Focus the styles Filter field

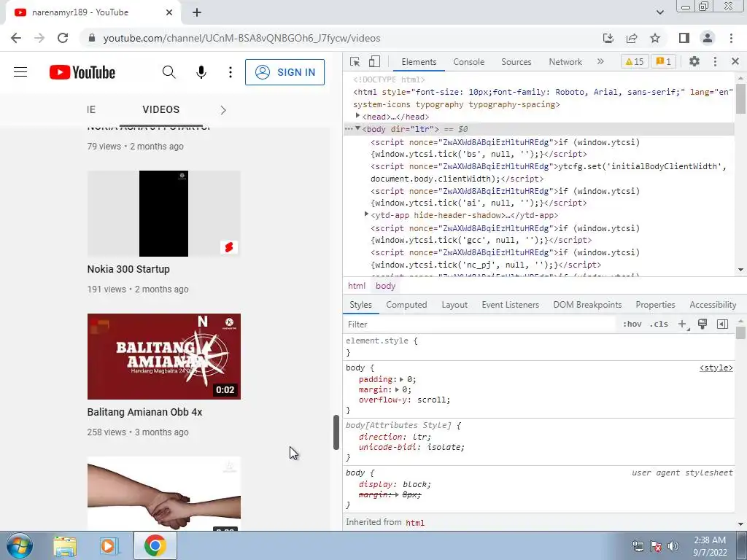[x=480, y=324]
